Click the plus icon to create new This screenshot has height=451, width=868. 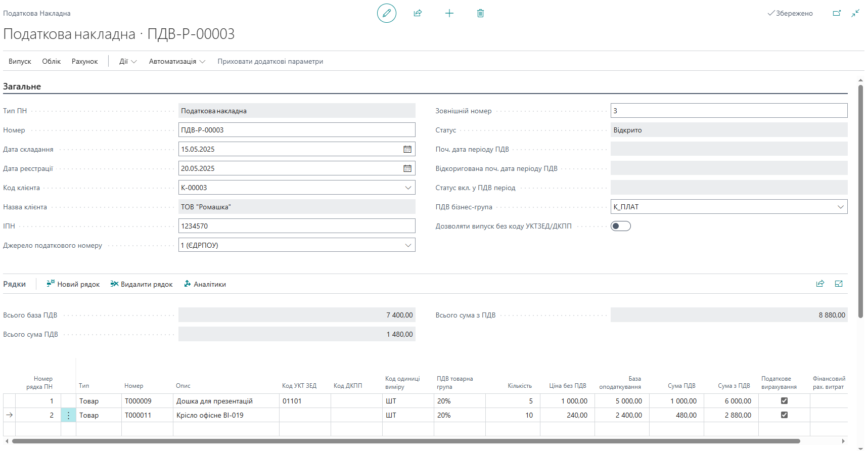coord(449,13)
